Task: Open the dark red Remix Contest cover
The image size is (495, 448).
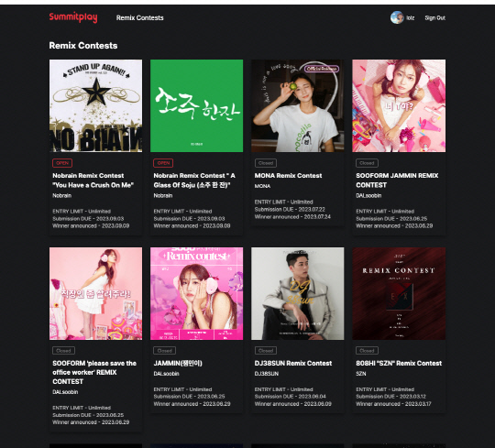Action: 399,293
